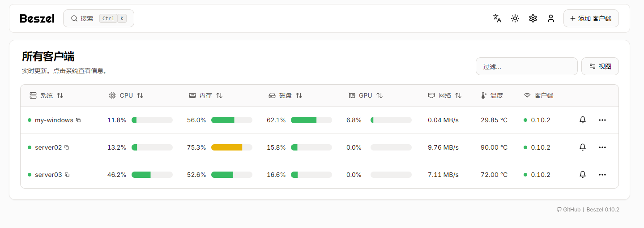Copy the my-windows host name icon

click(x=78, y=120)
